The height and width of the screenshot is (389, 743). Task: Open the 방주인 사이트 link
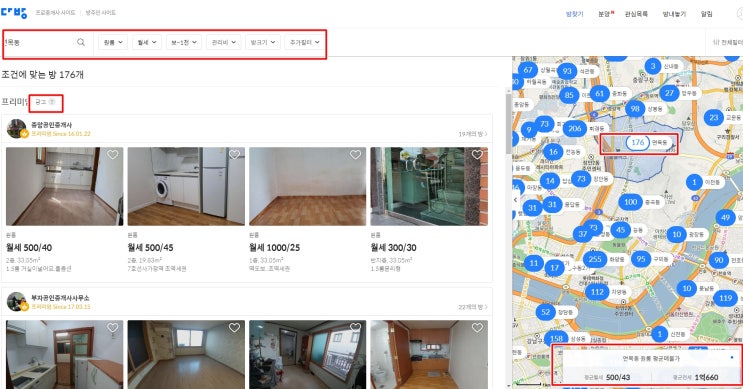point(100,12)
